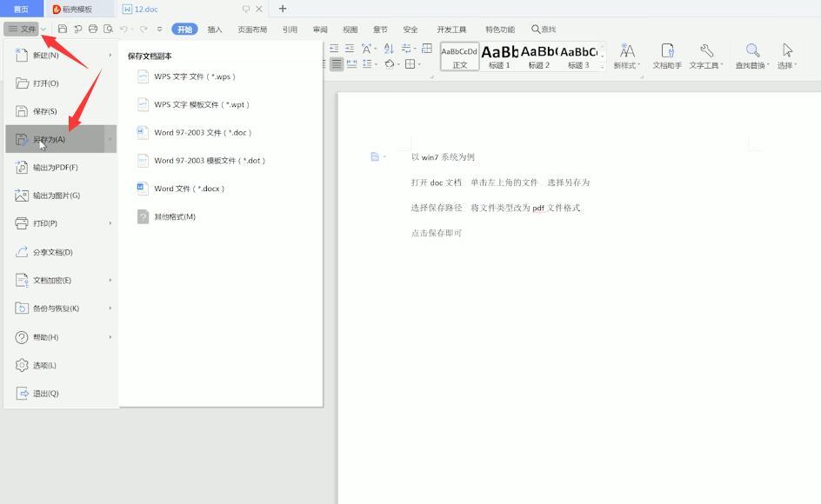821x504 pixels.
Task: Click the sort A-Z icon
Action: (389, 48)
